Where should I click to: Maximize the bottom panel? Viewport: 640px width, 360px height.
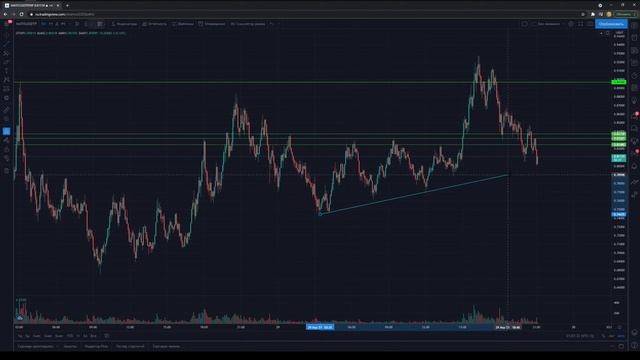coord(621,346)
